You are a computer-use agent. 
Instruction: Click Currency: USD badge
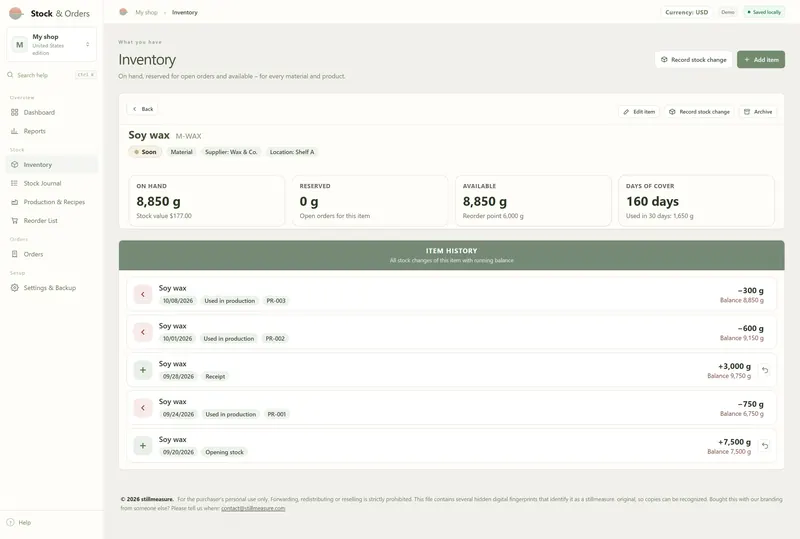coord(686,12)
